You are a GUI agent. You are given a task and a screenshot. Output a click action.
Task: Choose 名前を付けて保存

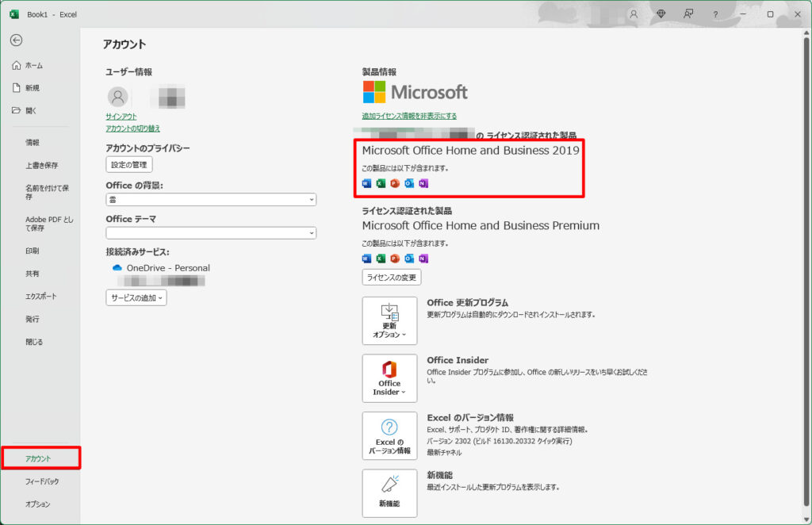47,192
